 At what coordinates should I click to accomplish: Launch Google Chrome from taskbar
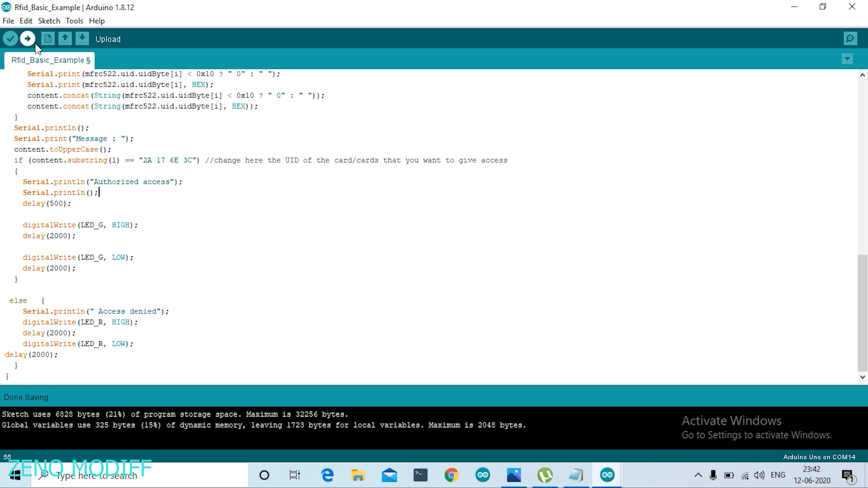(x=452, y=475)
